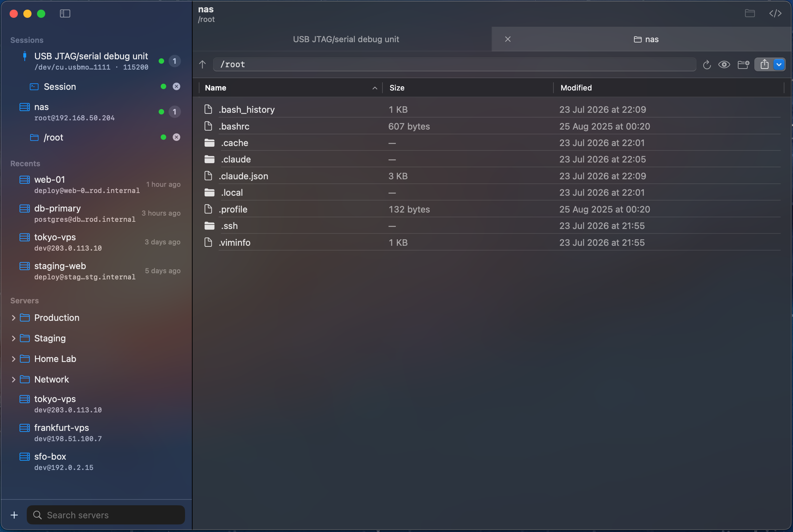Screen dimensions: 793x532
Task: Click the frankfurt-vps server icon
Action: tap(24, 428)
